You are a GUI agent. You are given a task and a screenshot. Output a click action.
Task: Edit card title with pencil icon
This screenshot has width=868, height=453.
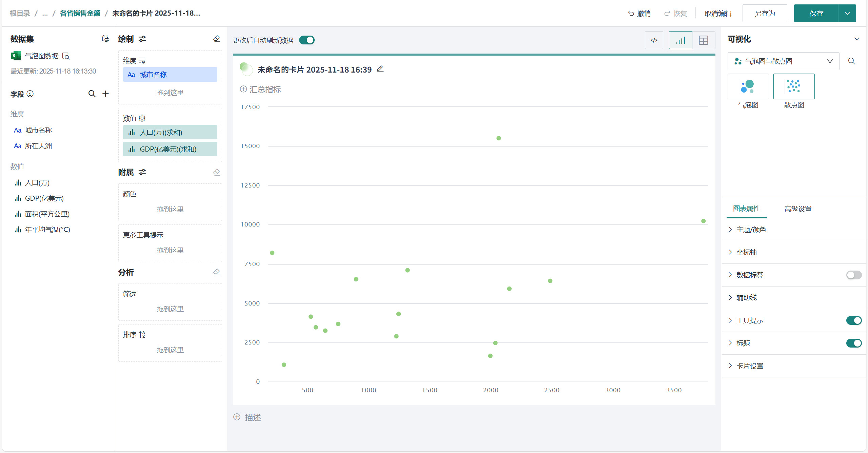(x=380, y=69)
